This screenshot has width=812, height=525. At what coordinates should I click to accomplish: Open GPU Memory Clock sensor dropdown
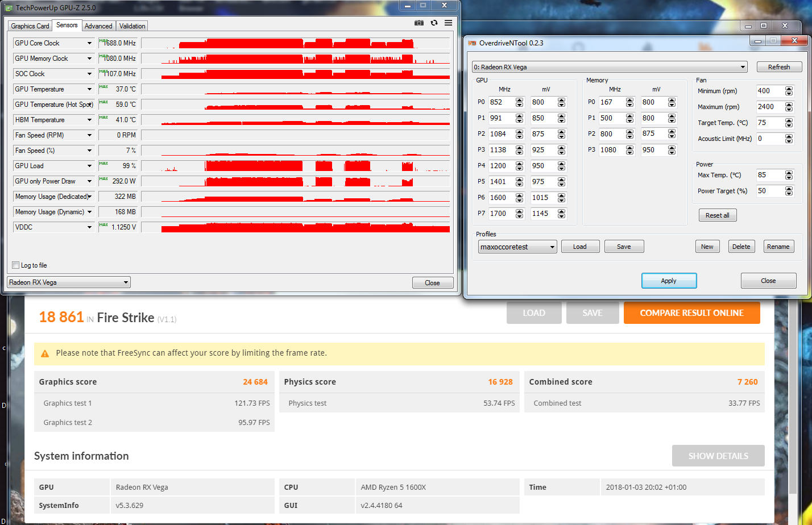click(89, 59)
